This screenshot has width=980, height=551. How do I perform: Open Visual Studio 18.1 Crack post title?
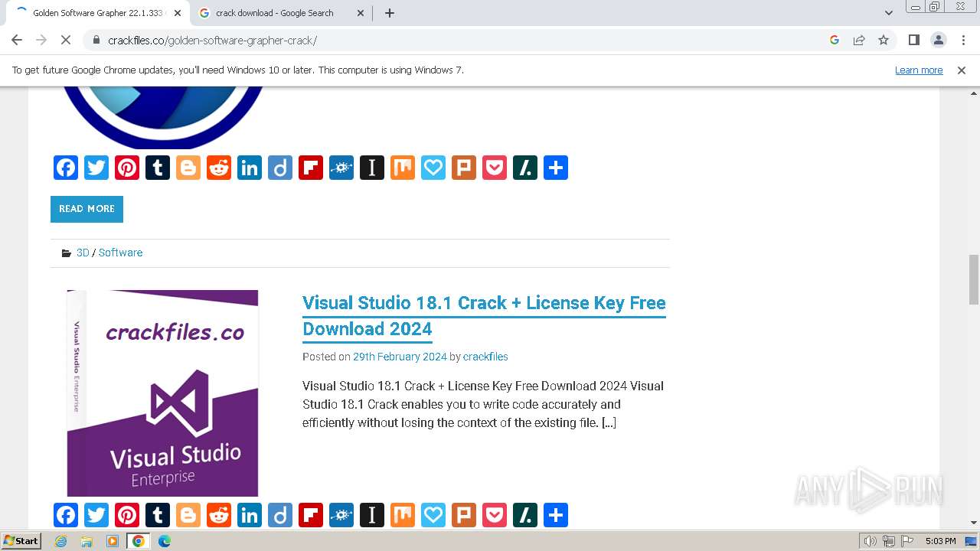point(484,316)
